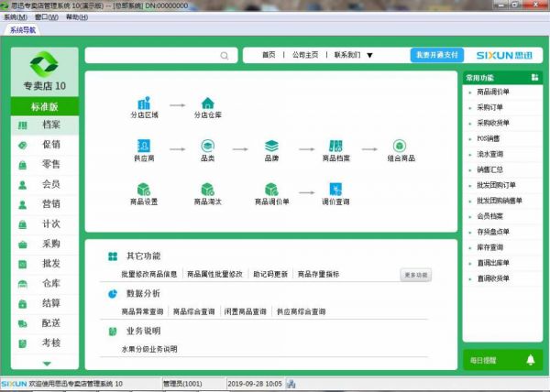
Task: Select 结算 in the left sidebar
Action: click(45, 303)
